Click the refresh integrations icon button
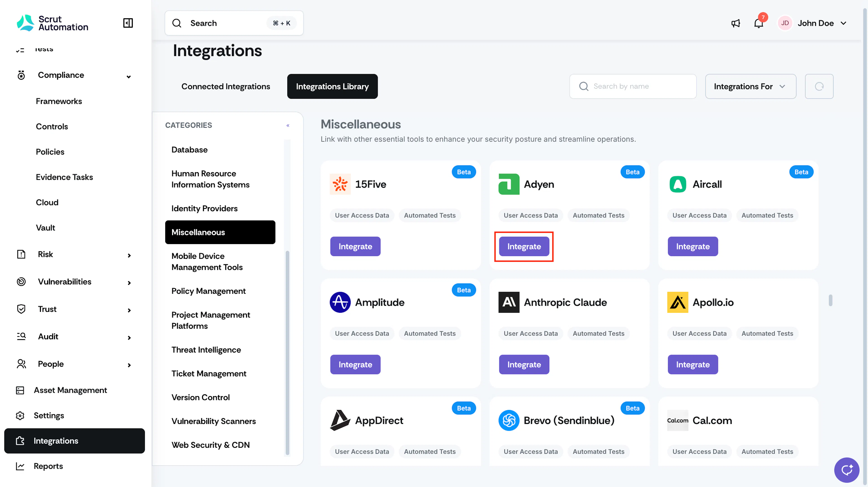Image resolution: width=868 pixels, height=487 pixels. pyautogui.click(x=819, y=87)
